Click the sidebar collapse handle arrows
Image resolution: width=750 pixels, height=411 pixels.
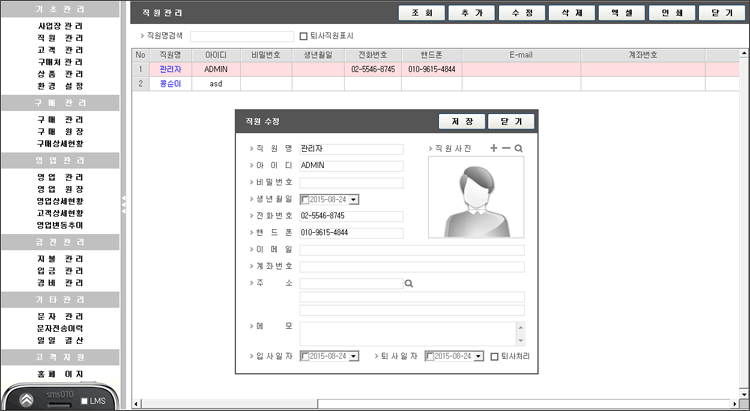pos(124,203)
